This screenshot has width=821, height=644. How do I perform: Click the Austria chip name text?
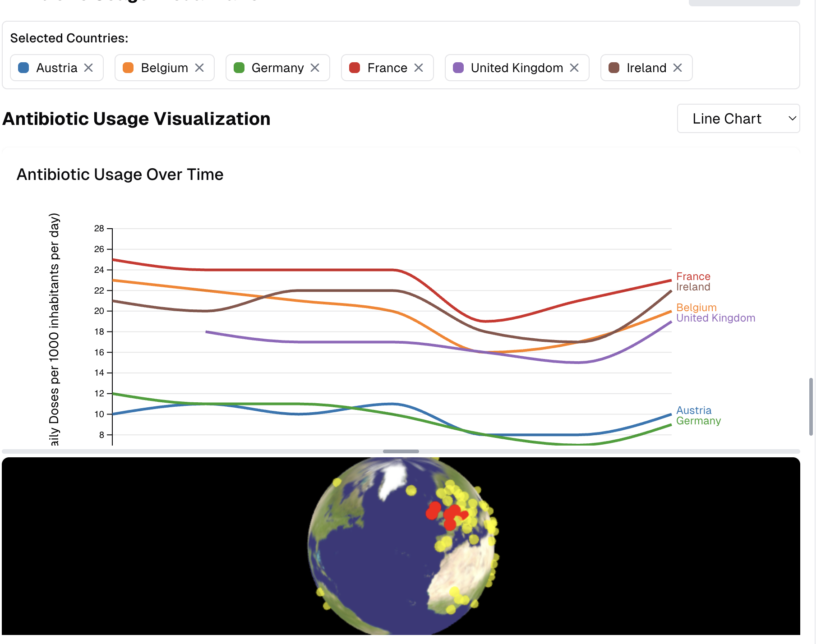[57, 68]
